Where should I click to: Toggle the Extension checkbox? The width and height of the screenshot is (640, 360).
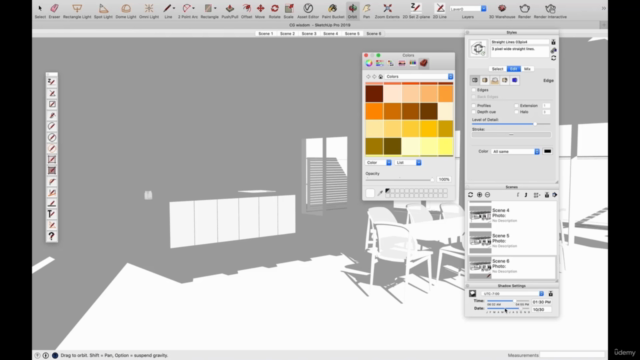[516, 106]
